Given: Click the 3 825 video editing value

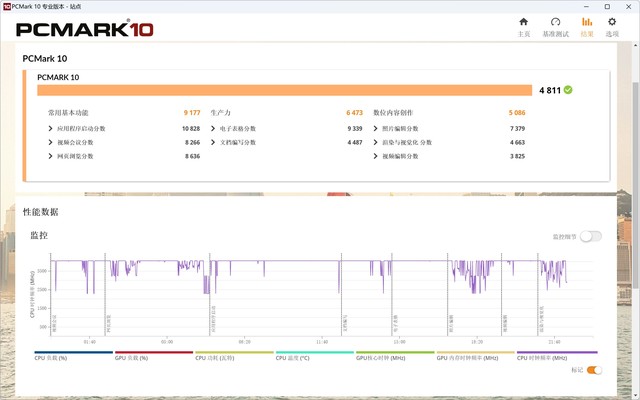Looking at the screenshot, I should tap(517, 156).
